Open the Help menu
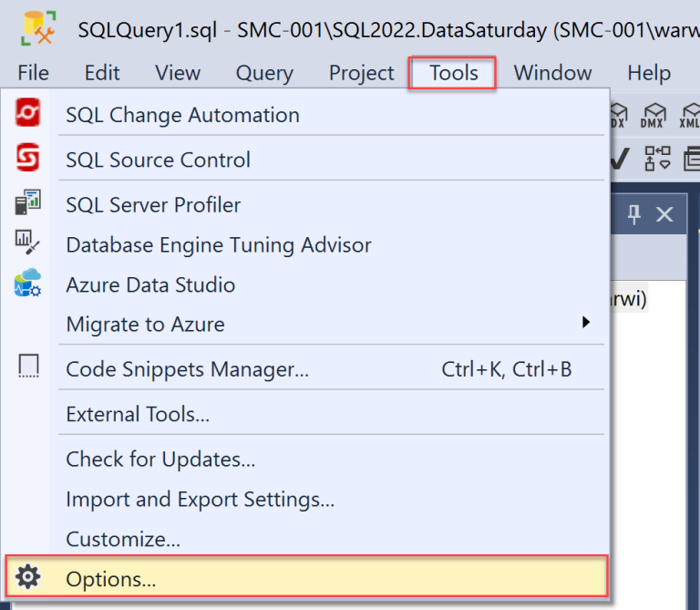700x610 pixels. click(x=649, y=73)
